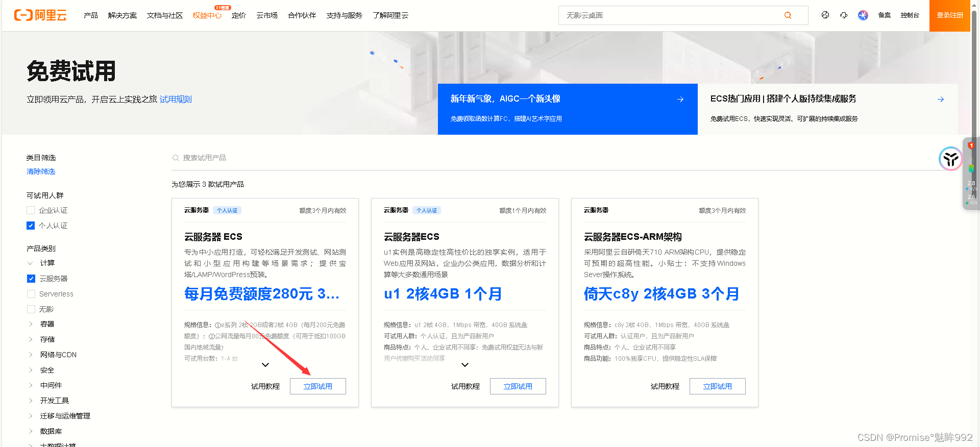Open the 云市场 menu
The width and height of the screenshot is (980, 447).
click(267, 15)
